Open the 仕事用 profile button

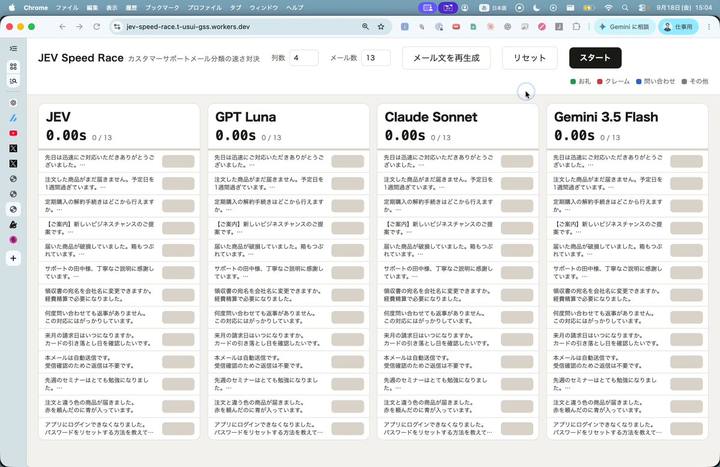click(x=678, y=27)
